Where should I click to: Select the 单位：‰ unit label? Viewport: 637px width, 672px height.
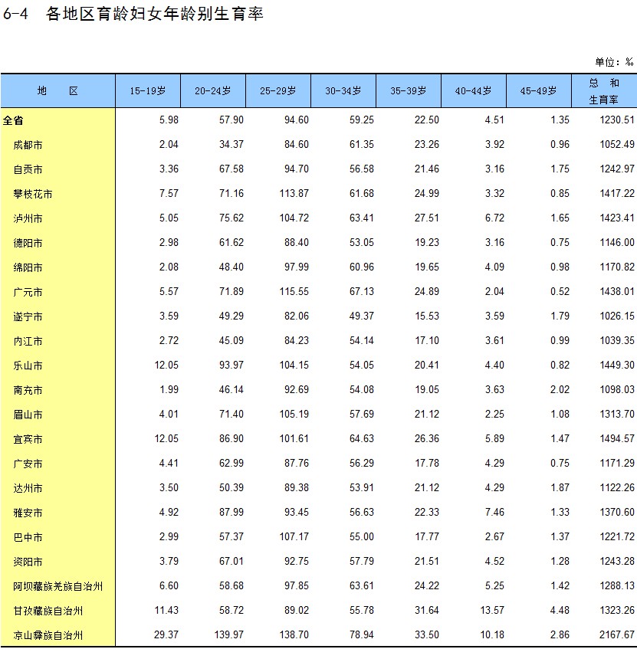[x=614, y=62]
